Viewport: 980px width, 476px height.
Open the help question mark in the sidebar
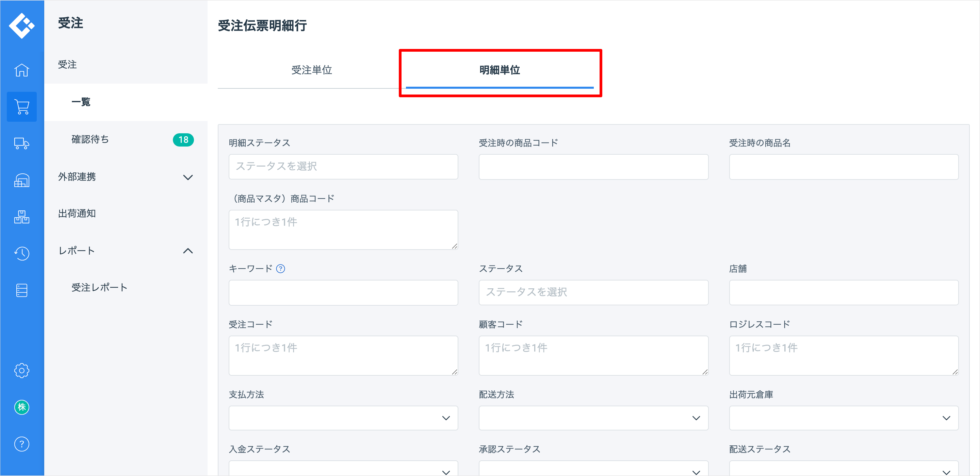coord(22,444)
